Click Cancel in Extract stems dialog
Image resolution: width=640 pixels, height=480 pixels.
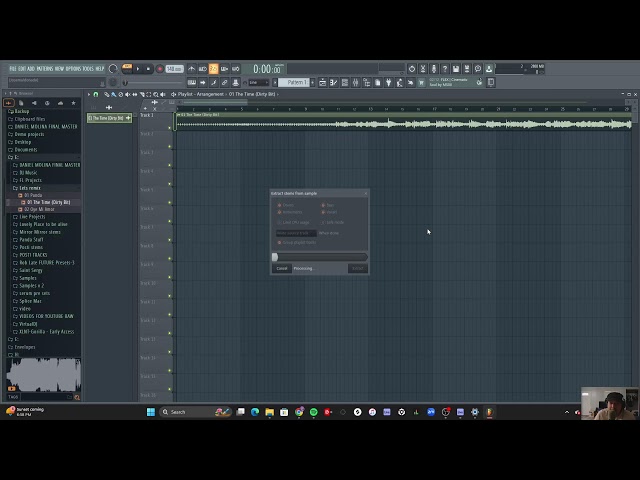point(282,269)
